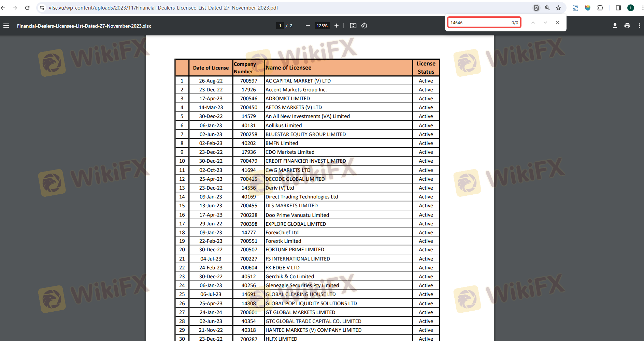Viewport: 644px width, 341px height.
Task: Go to previous search result
Action: pos(533,23)
